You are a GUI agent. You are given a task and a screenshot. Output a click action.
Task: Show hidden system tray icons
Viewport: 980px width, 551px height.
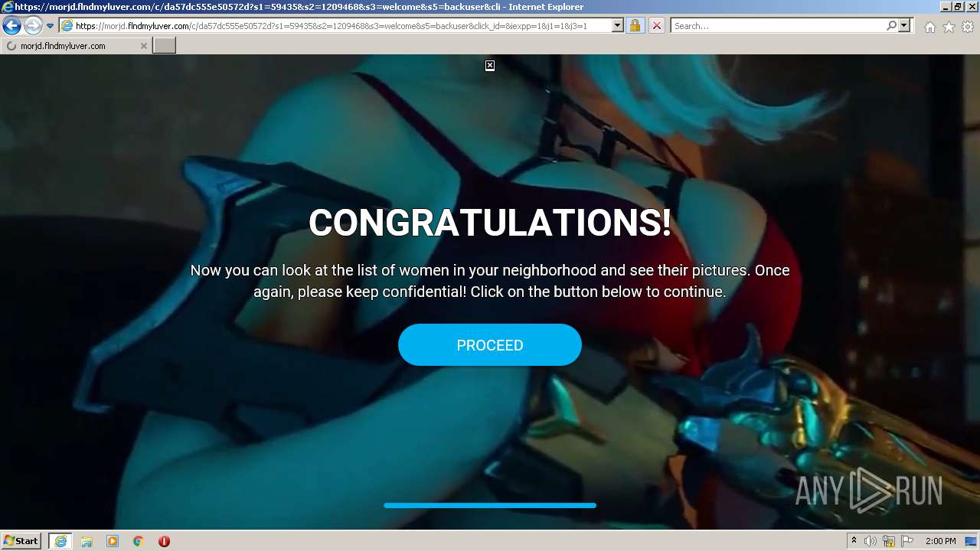pos(854,541)
